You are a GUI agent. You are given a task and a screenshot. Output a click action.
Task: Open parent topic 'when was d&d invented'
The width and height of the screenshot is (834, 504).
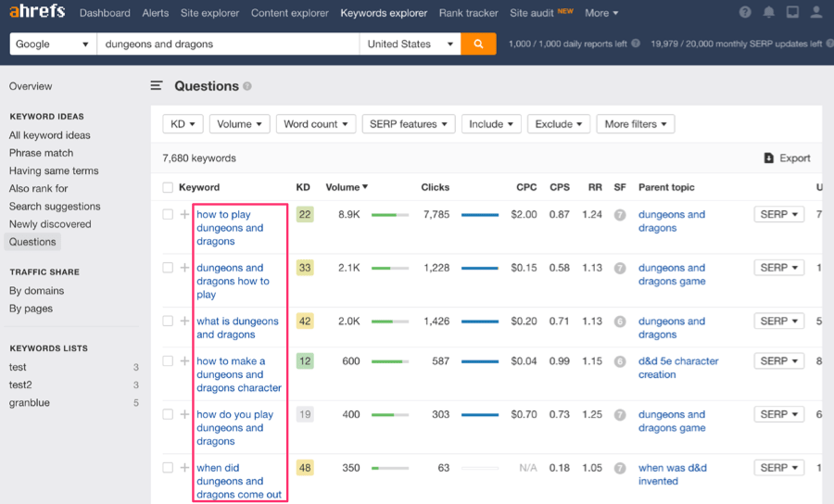pyautogui.click(x=673, y=474)
